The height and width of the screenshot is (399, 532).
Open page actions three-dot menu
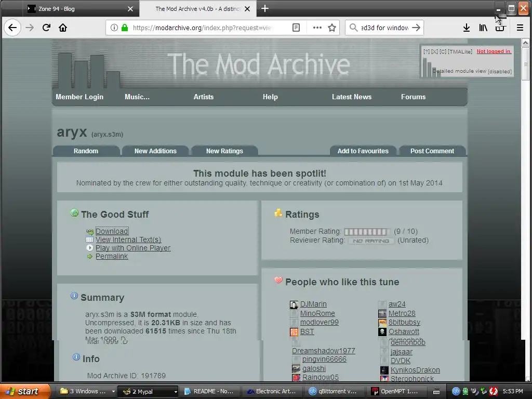[317, 28]
